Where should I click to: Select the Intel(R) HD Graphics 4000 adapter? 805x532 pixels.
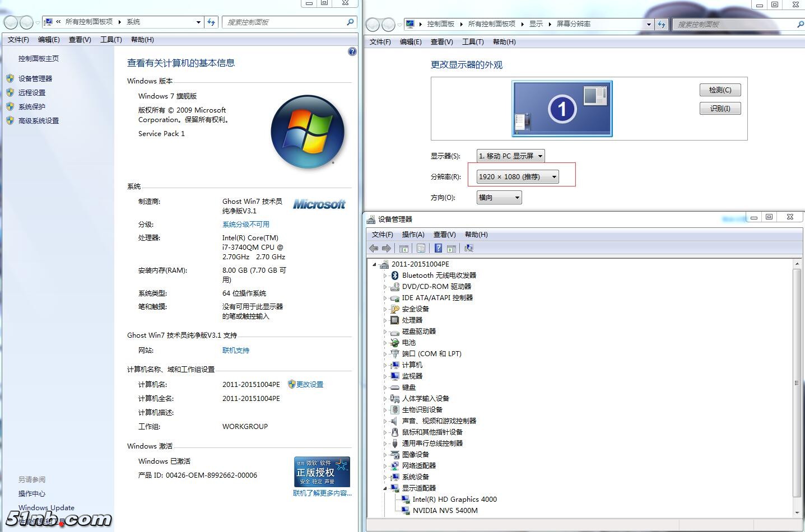point(454,500)
